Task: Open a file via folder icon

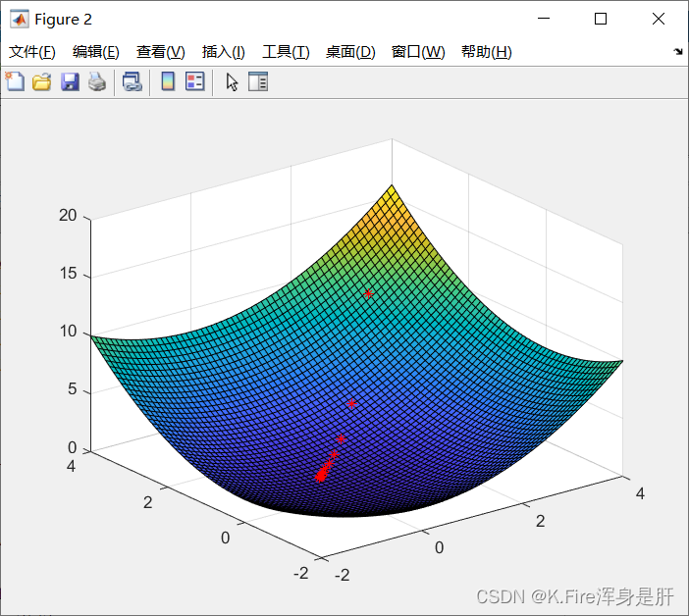Action: tap(42, 82)
